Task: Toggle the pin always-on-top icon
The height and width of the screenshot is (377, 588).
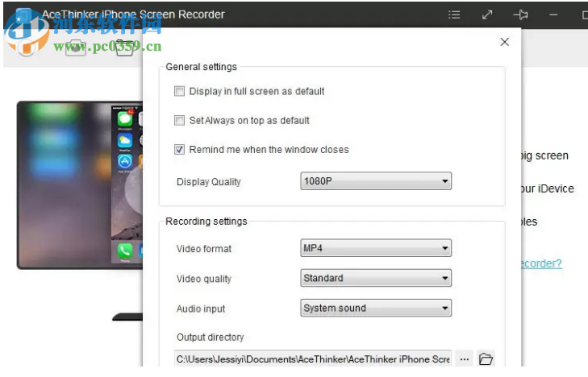Action: (520, 14)
